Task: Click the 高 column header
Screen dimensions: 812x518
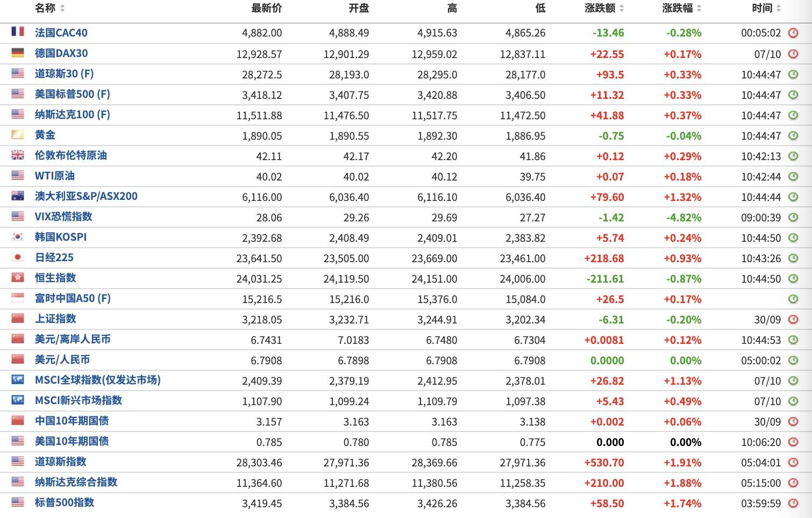Action: coord(452,8)
